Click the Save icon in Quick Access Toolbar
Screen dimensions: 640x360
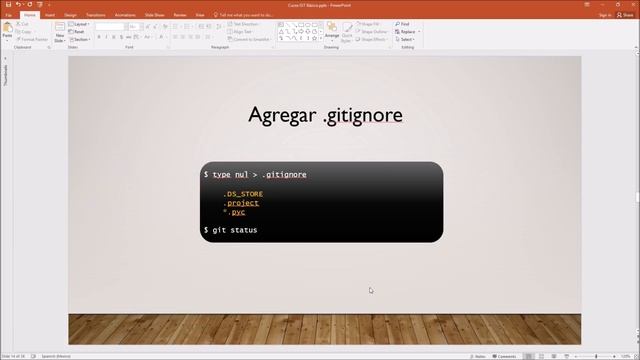[8, 4]
